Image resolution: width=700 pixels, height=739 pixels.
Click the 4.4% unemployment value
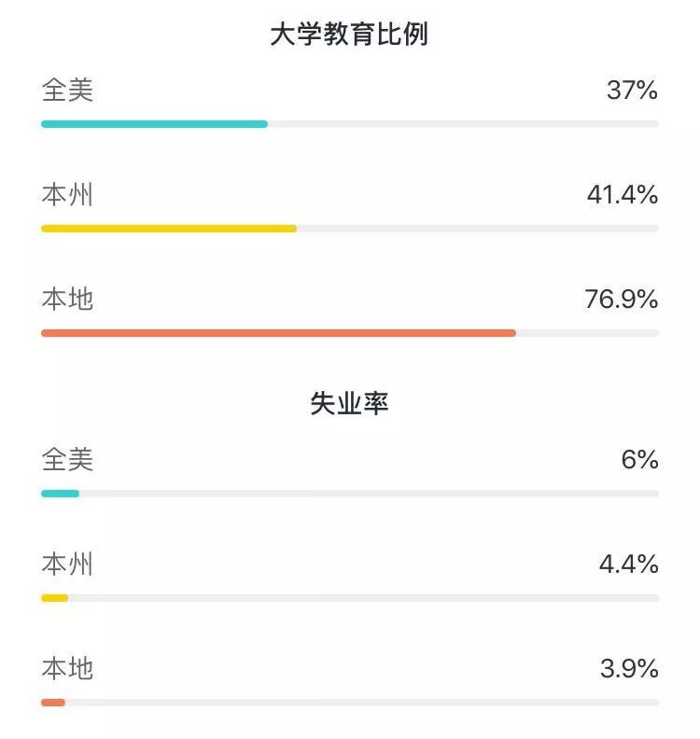pyautogui.click(x=629, y=565)
